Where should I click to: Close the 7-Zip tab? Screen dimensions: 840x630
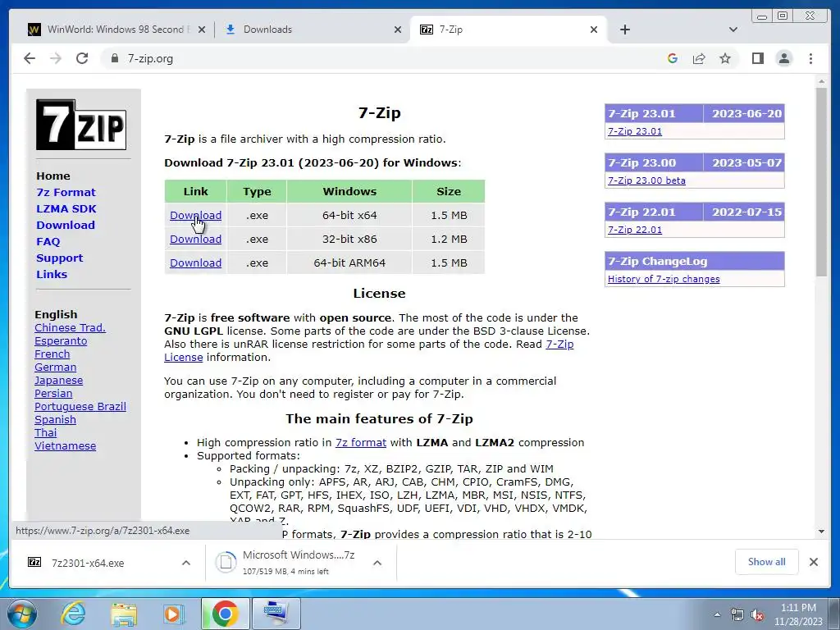click(x=594, y=30)
